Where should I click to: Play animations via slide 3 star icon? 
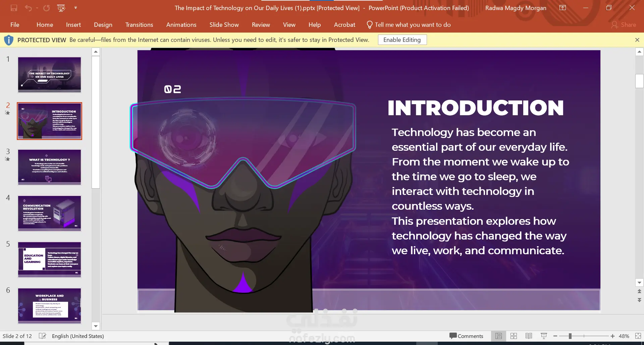point(7,159)
